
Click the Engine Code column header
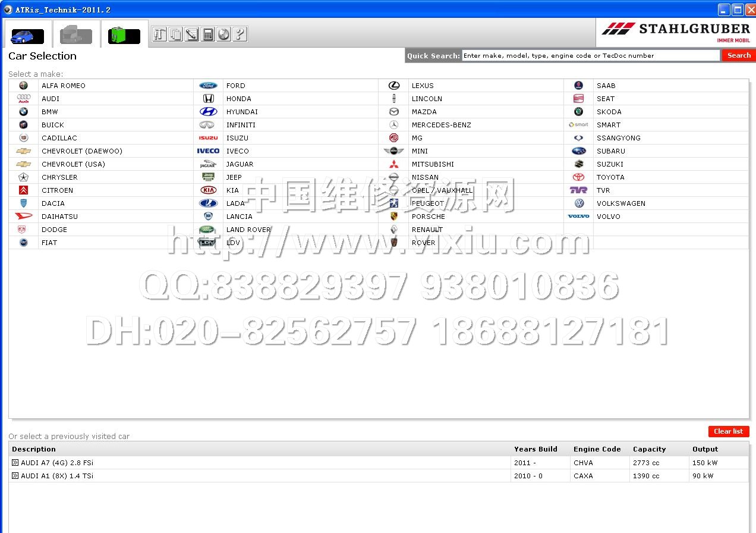597,449
